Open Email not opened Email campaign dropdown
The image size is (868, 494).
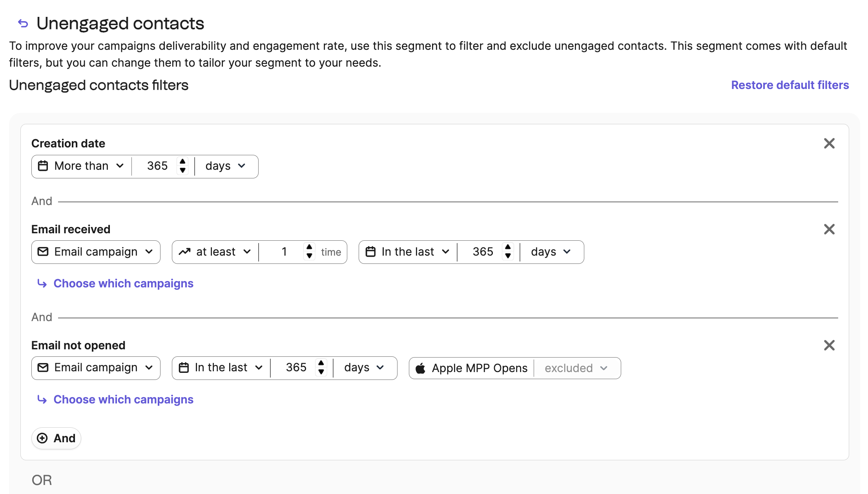click(96, 368)
